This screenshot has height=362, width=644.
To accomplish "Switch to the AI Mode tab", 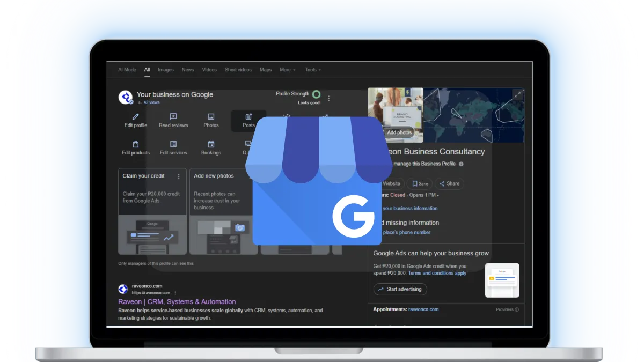I will tap(127, 70).
